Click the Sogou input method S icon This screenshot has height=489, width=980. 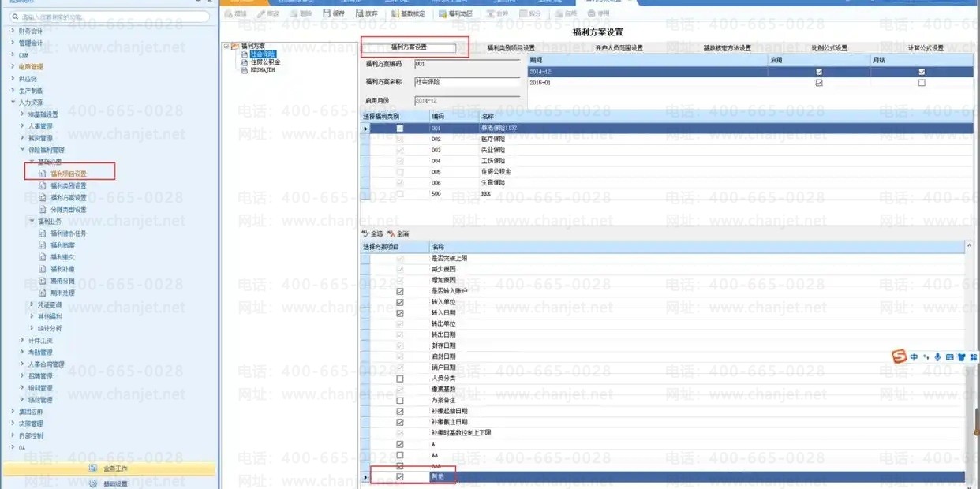[899, 357]
